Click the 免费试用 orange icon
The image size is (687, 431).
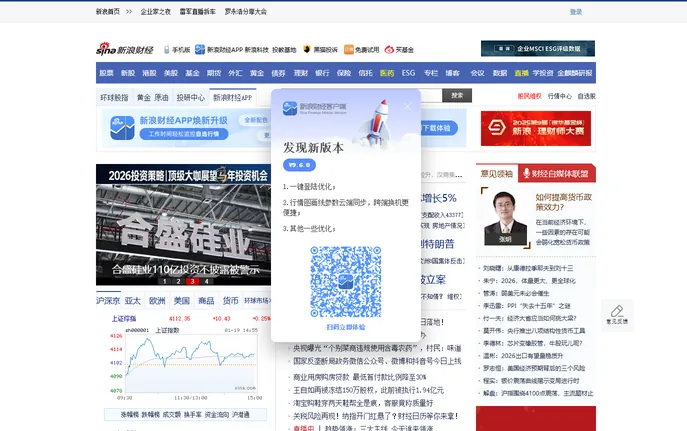(x=348, y=49)
